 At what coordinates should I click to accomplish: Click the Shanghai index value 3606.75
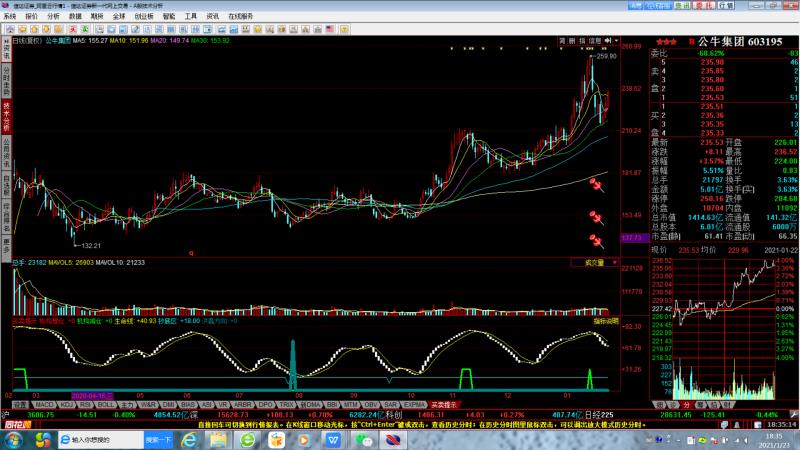coord(40,415)
